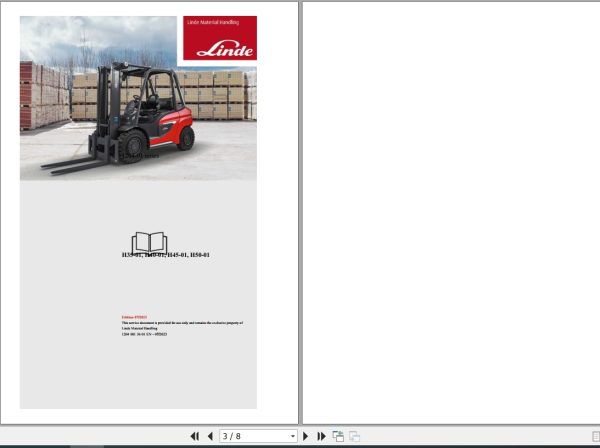Go to the previous page

click(210, 436)
